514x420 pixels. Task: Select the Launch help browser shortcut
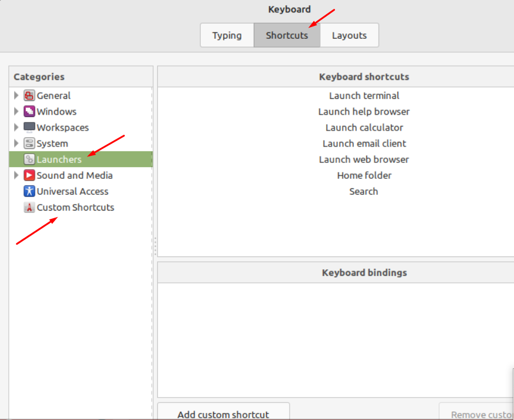[364, 111]
